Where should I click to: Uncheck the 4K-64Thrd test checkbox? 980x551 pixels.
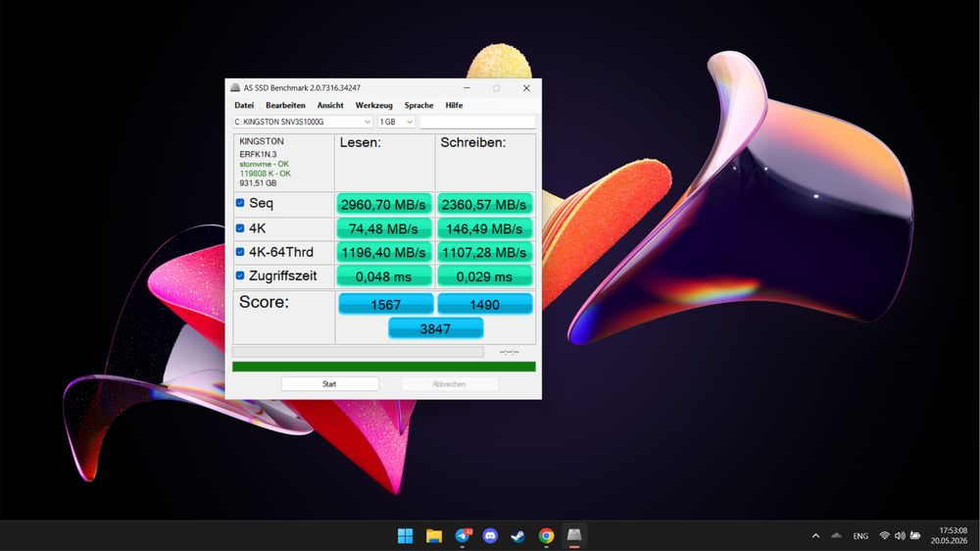pyautogui.click(x=240, y=251)
